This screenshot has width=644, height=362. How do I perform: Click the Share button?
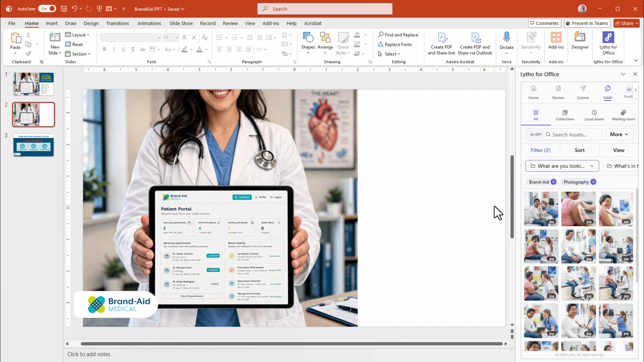coord(626,23)
